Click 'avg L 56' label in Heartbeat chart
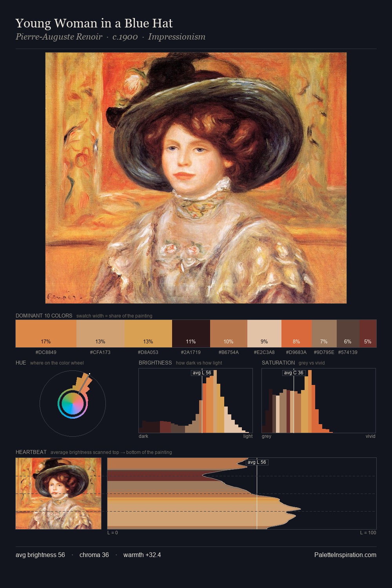 257,462
